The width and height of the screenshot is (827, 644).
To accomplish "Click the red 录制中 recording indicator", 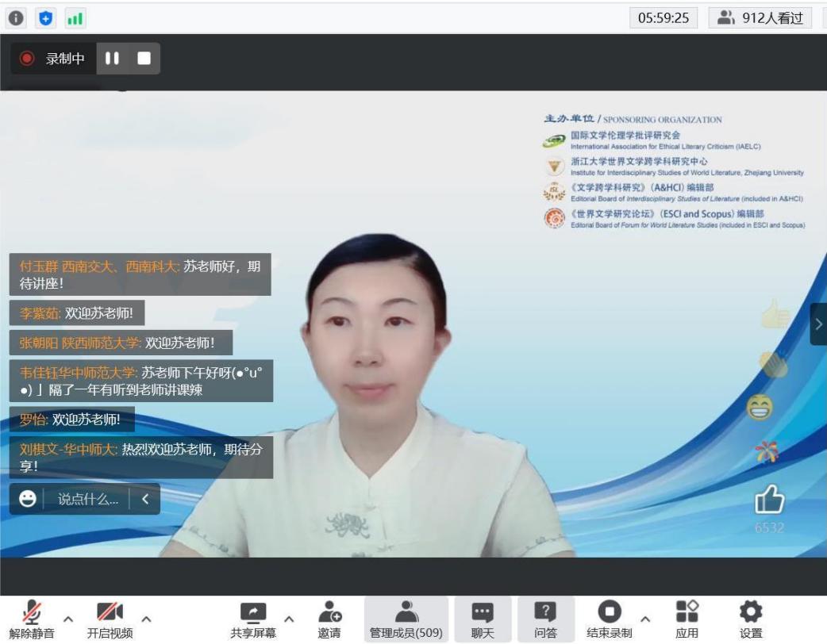I will (53, 59).
